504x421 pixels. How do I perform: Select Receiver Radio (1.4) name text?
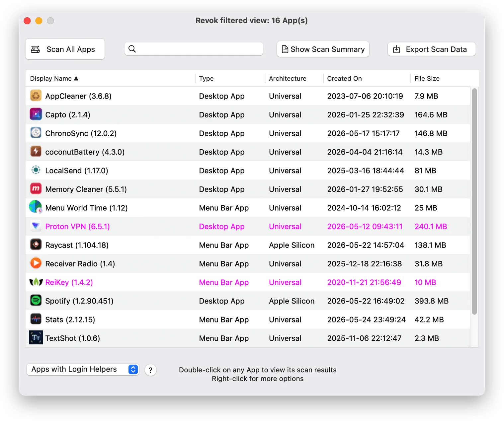[x=80, y=263]
